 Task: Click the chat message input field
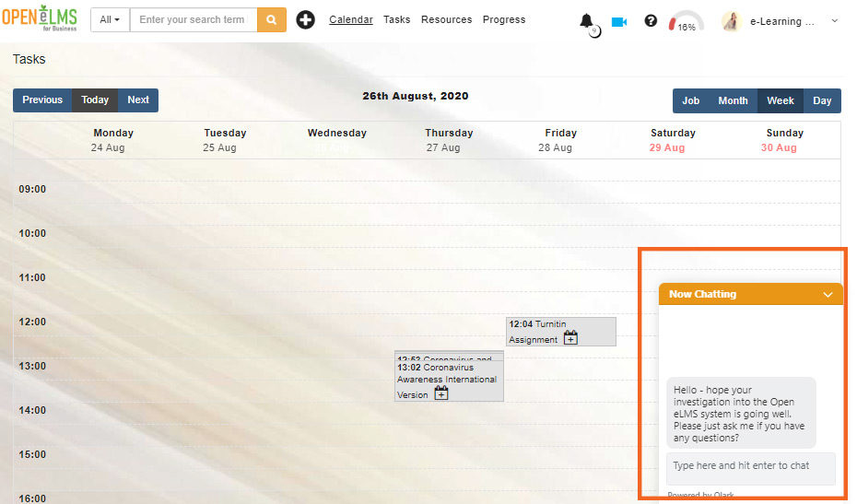pyautogui.click(x=750, y=466)
